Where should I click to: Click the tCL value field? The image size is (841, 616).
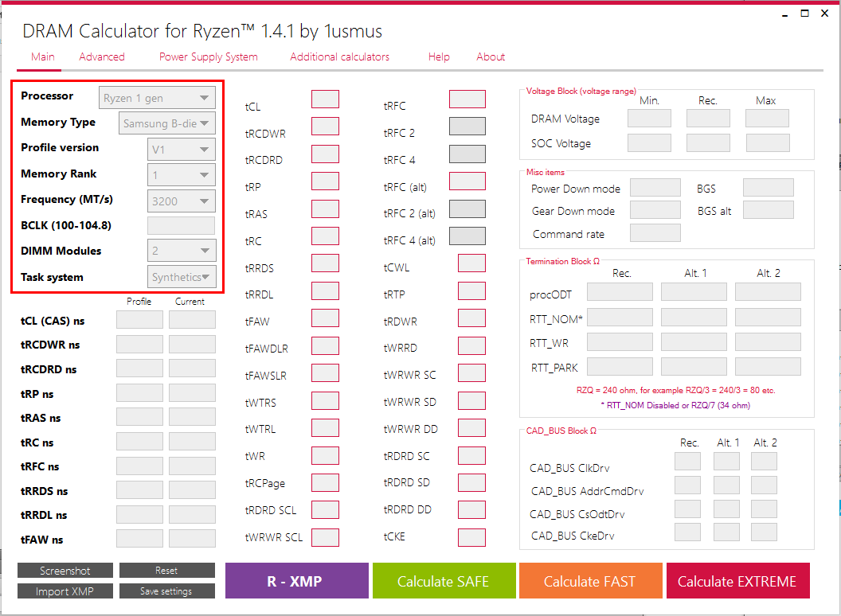pos(325,99)
